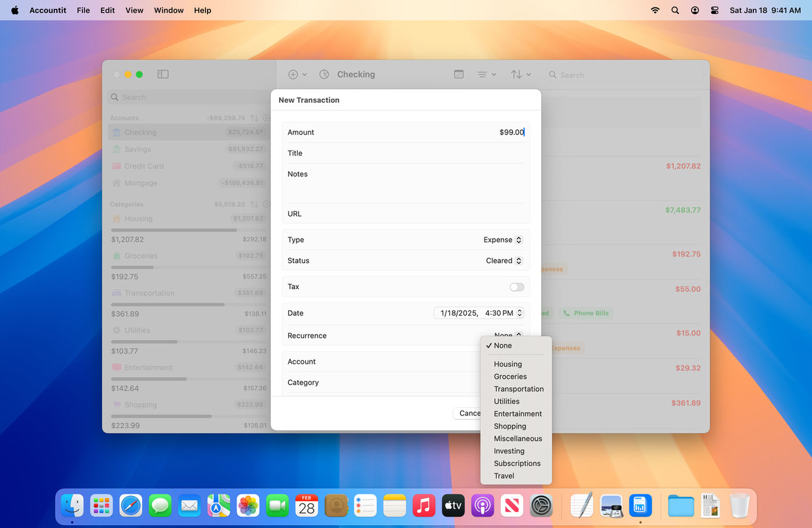Screen dimensions: 812x528
Task: Select the checked None menu option
Action: [x=516, y=345]
